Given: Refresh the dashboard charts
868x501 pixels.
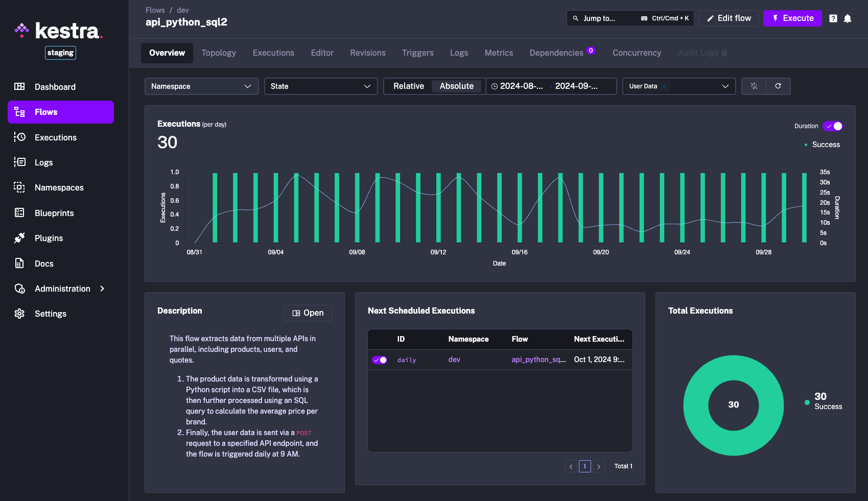Looking at the screenshot, I should coord(778,86).
